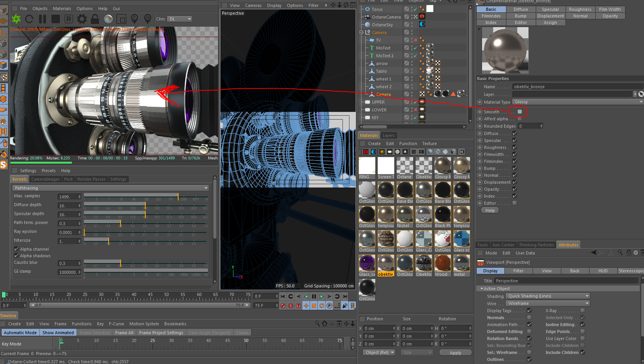644x364 pixels.
Task: Uncheck the Alpha shadows checkbox
Action: click(17, 256)
